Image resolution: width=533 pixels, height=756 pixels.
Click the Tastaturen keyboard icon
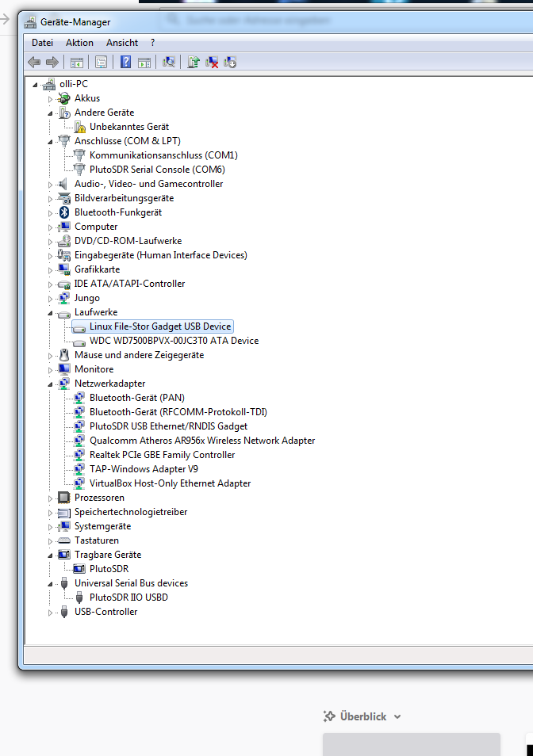(63, 540)
